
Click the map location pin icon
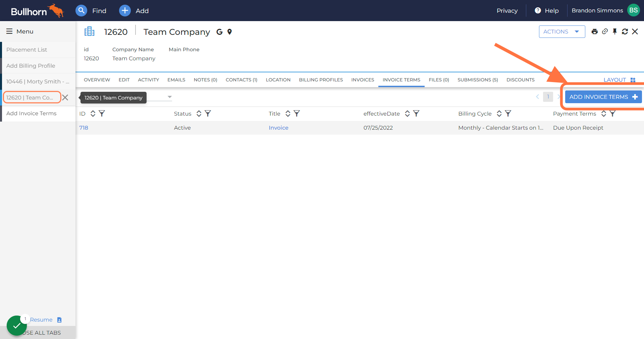229,32
